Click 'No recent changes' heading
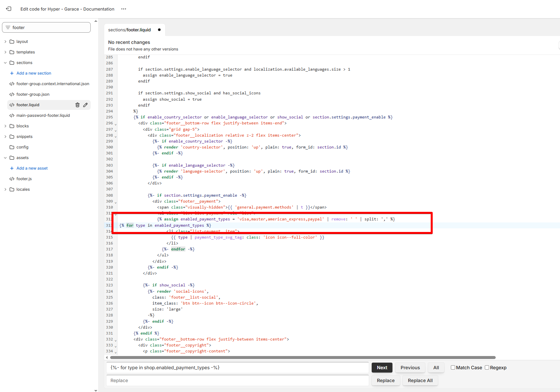Image resolution: width=560 pixels, height=392 pixels. pos(129,42)
